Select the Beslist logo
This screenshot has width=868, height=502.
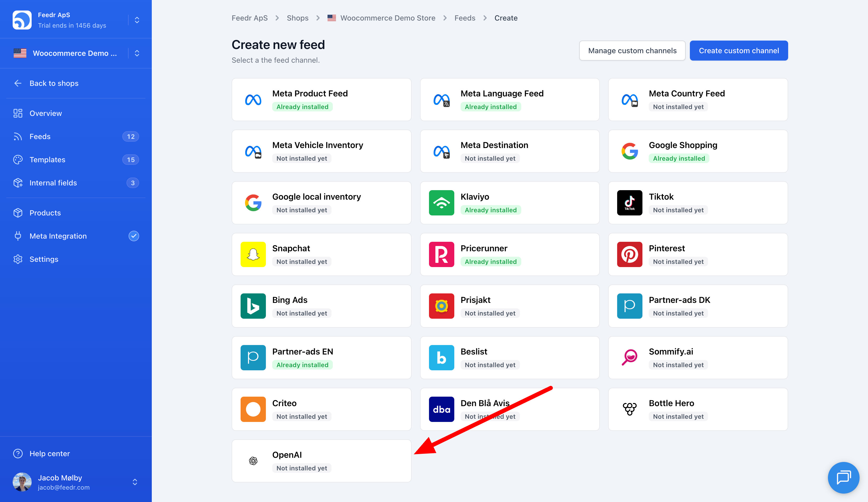point(441,358)
